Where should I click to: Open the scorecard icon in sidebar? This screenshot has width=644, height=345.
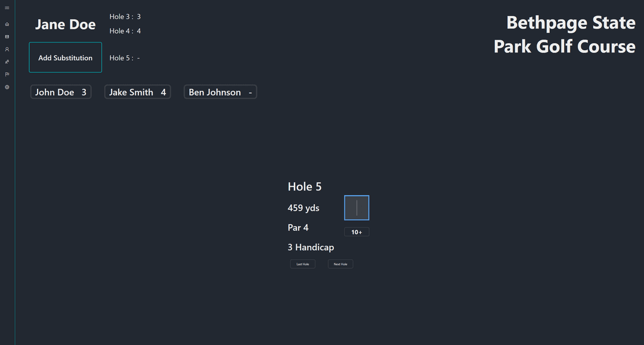click(7, 37)
